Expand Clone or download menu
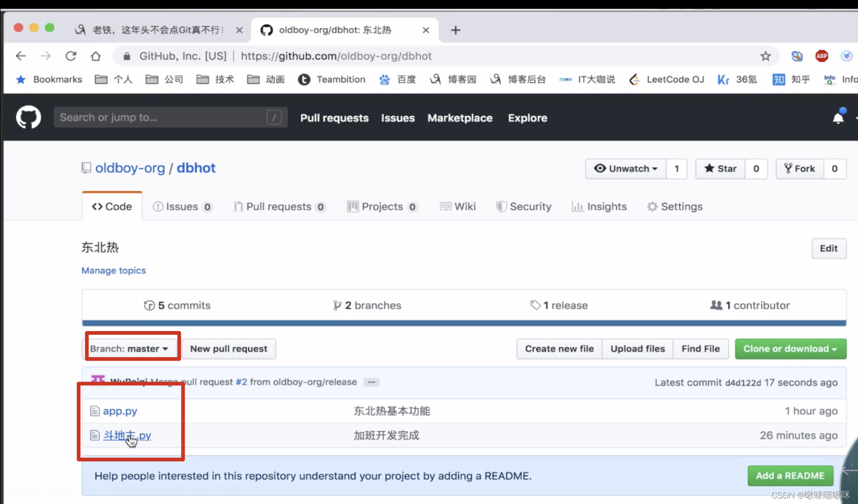The width and height of the screenshot is (858, 504). [790, 349]
